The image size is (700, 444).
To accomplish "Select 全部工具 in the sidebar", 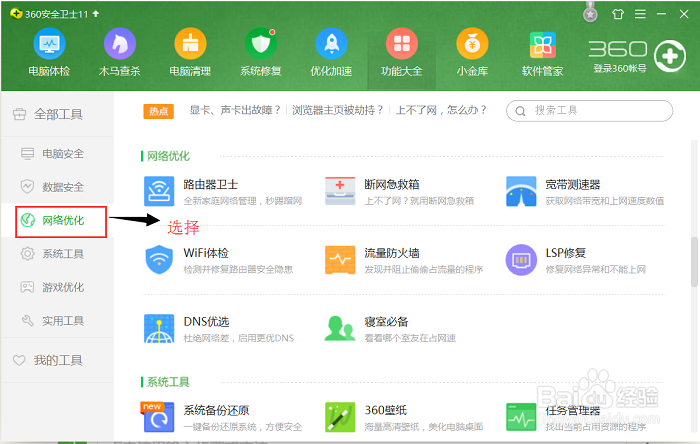I will point(57,115).
